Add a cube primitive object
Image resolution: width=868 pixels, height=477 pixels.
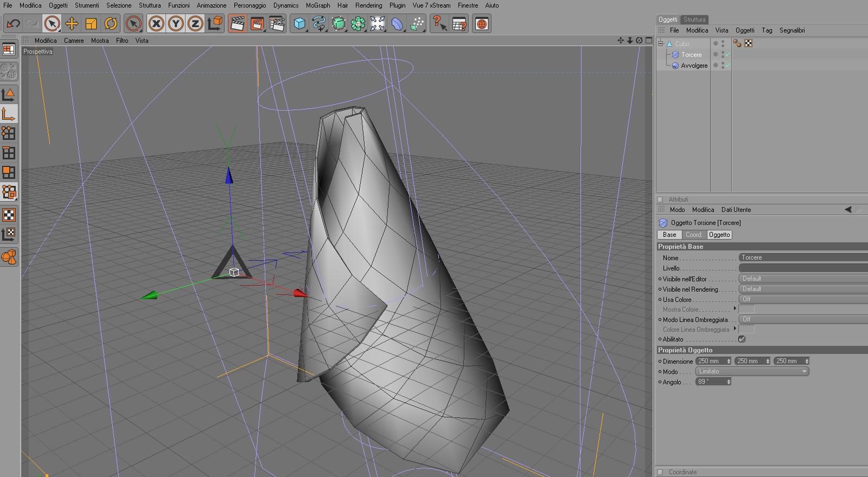click(x=299, y=24)
